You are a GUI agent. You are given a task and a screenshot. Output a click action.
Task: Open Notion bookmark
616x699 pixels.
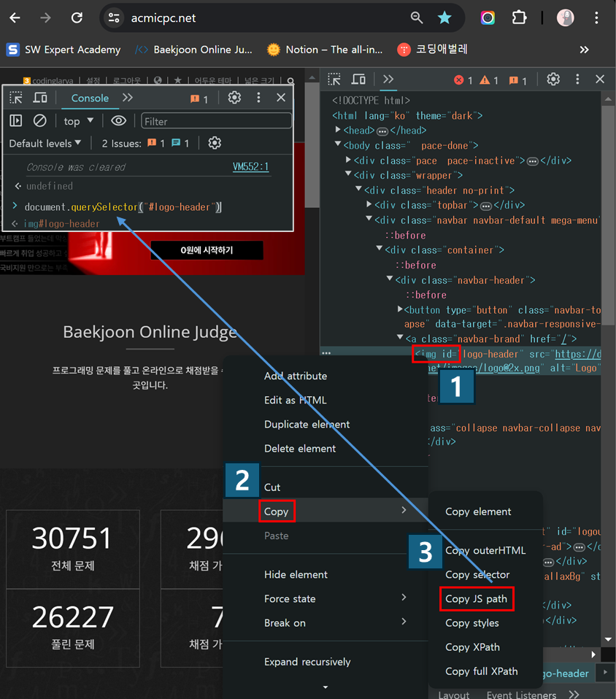(325, 50)
